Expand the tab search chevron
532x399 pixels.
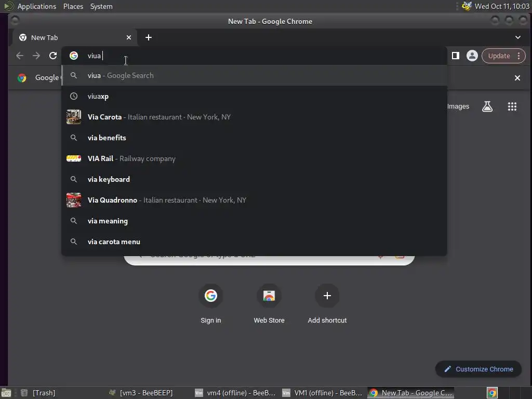518,37
